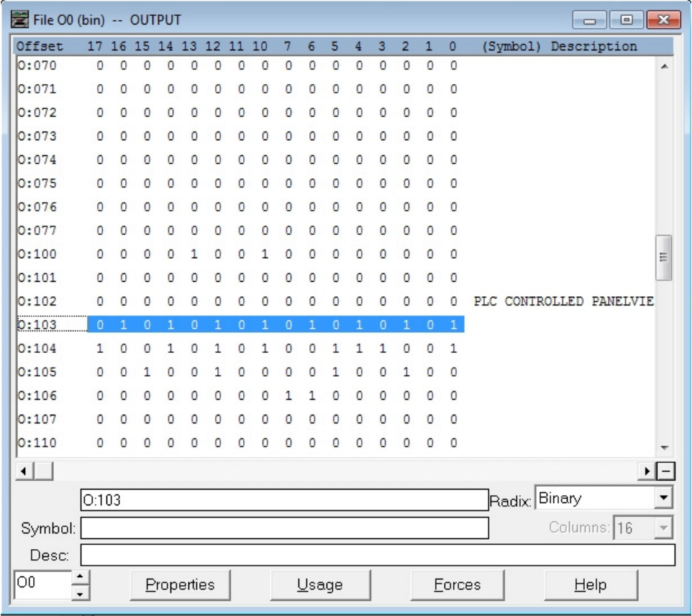The height and width of the screenshot is (616, 692).
Task: Close the File O0 OUTPUT window
Action: (x=663, y=20)
